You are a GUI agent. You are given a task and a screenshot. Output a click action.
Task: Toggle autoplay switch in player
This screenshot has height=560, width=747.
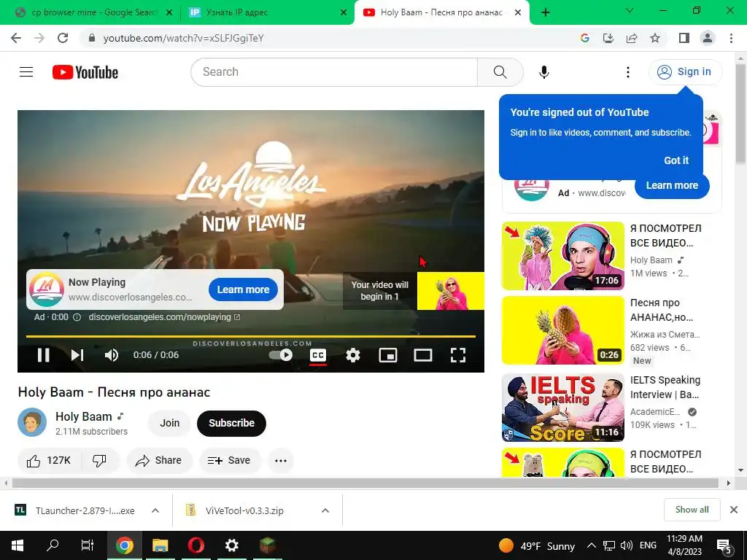[281, 355]
